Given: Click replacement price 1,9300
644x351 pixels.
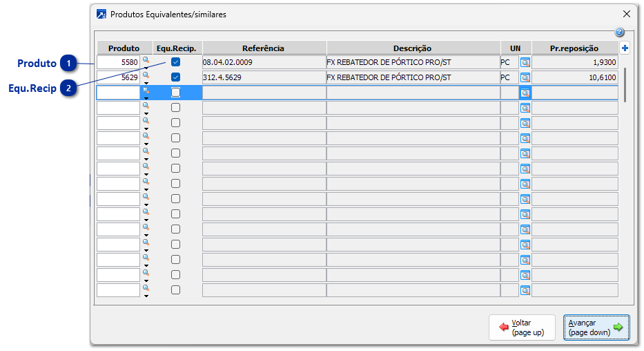Looking at the screenshot, I should pos(575,62).
